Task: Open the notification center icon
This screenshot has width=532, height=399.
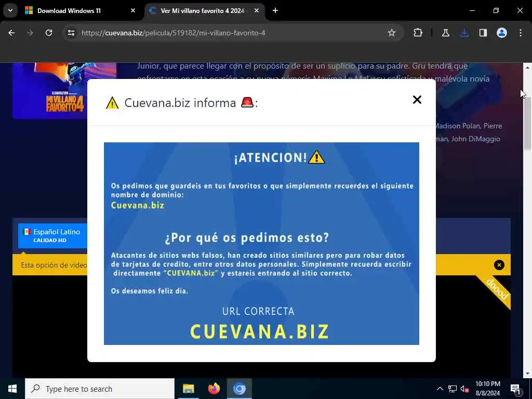Action: click(x=515, y=389)
